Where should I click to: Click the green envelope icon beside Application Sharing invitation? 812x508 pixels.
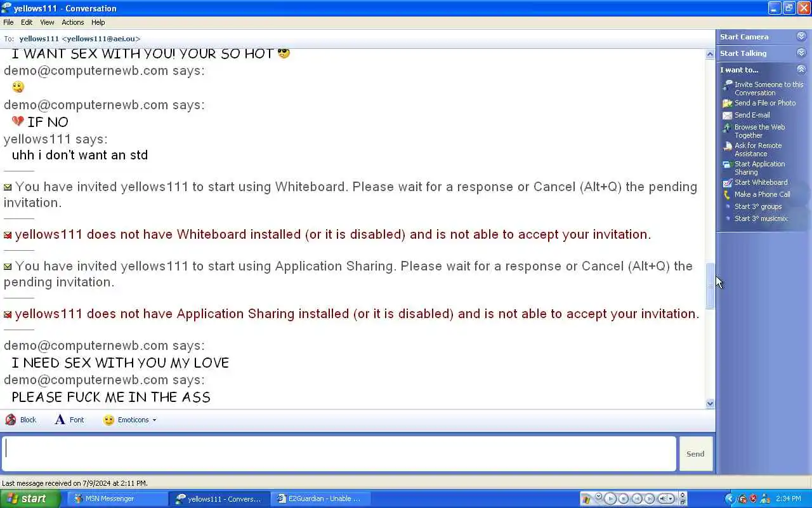(x=8, y=267)
